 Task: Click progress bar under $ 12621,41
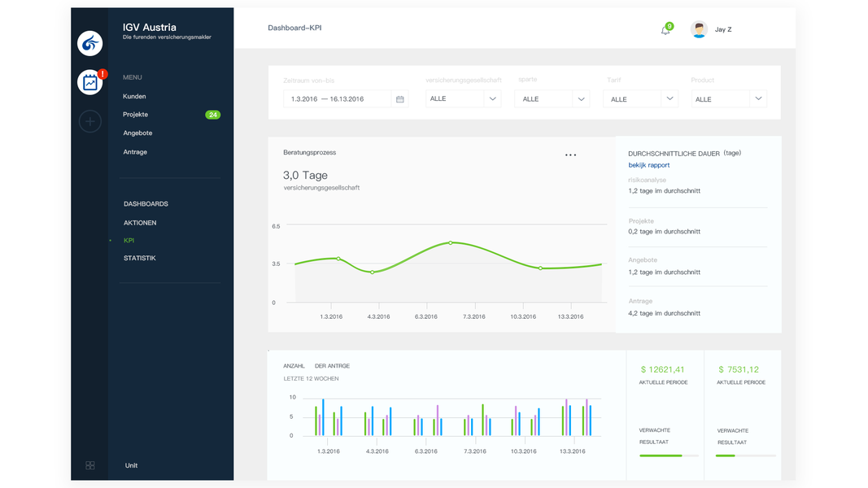[669, 456]
